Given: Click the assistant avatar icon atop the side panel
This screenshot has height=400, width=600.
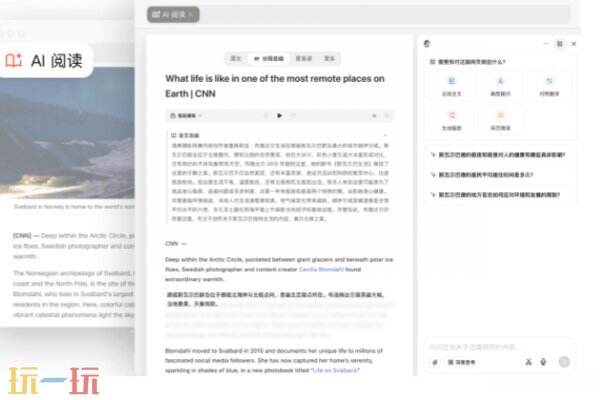Looking at the screenshot, I should (427, 44).
